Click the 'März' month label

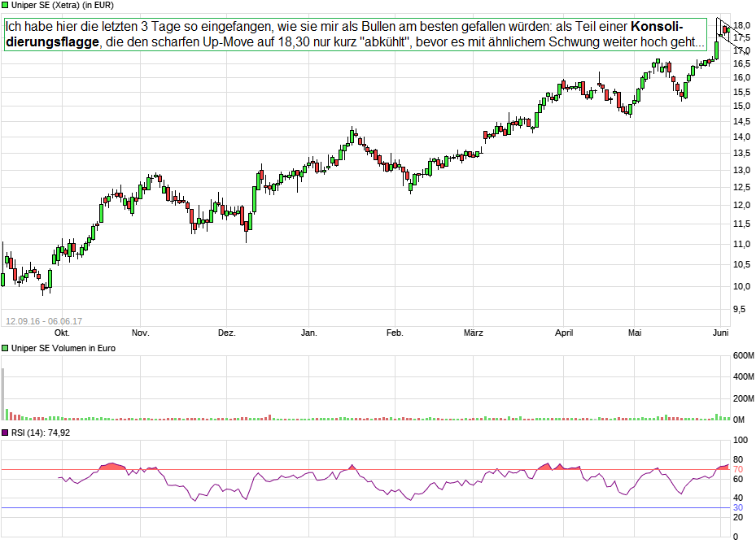click(x=473, y=333)
